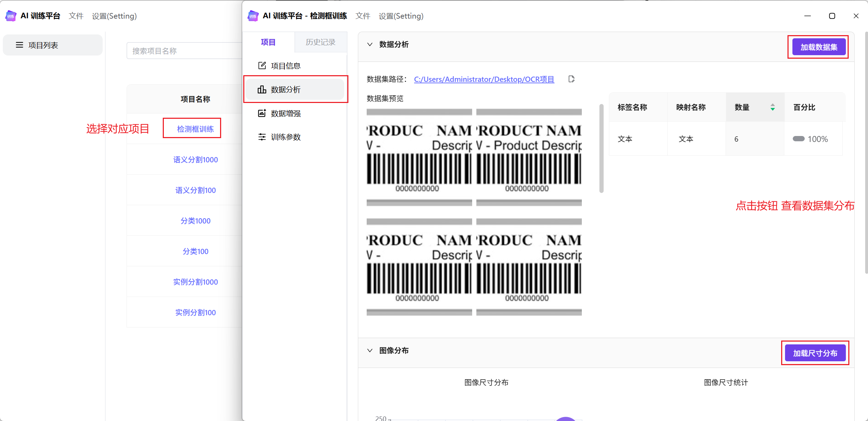The height and width of the screenshot is (421, 868).
Task: Click the quantity value 6 in the table
Action: point(736,139)
